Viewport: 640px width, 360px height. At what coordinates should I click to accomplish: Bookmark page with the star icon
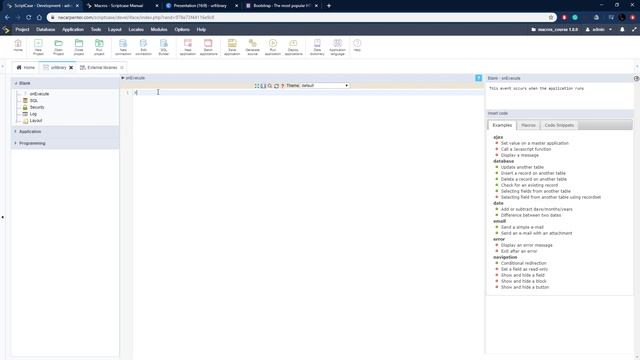pyautogui.click(x=551, y=18)
